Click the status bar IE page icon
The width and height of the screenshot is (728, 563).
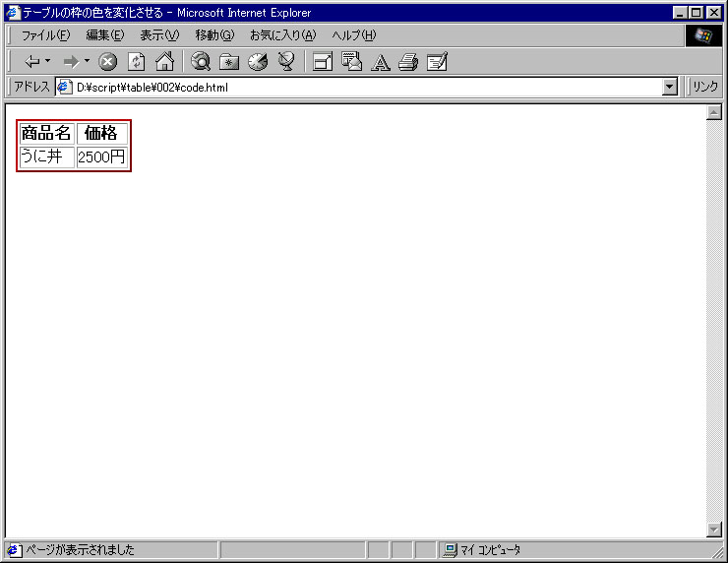14,550
